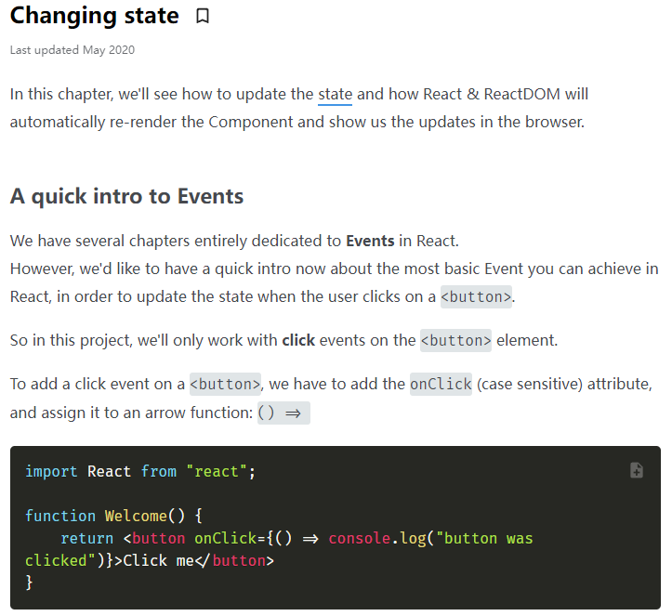Click the "A quick intro to Events" heading
The height and width of the screenshot is (616, 672).
coord(126,196)
